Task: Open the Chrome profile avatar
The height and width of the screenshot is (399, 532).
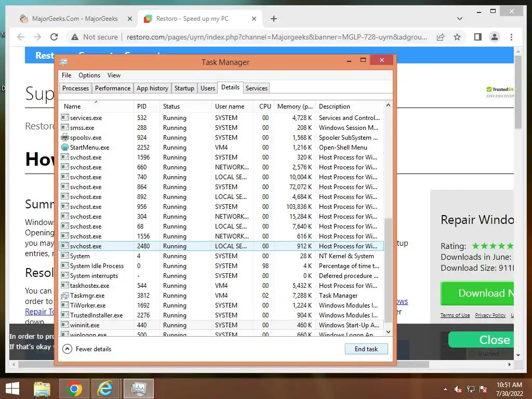Action: [x=495, y=37]
